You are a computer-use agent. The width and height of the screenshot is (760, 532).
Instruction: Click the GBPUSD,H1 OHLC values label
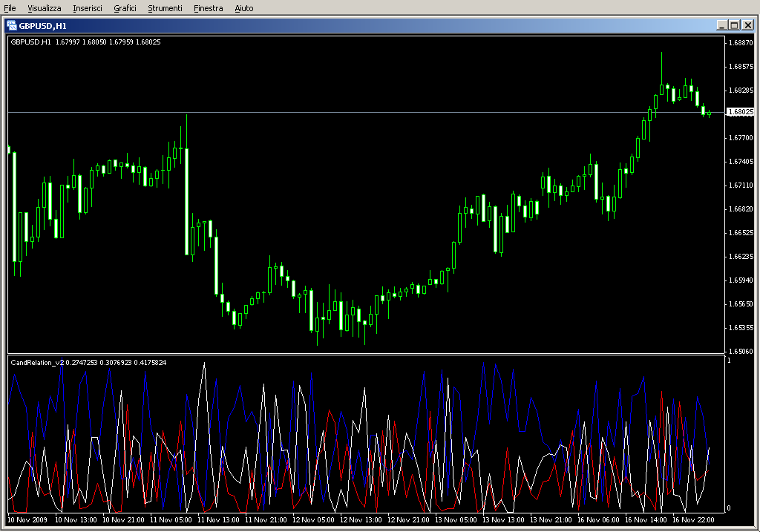(x=85, y=42)
